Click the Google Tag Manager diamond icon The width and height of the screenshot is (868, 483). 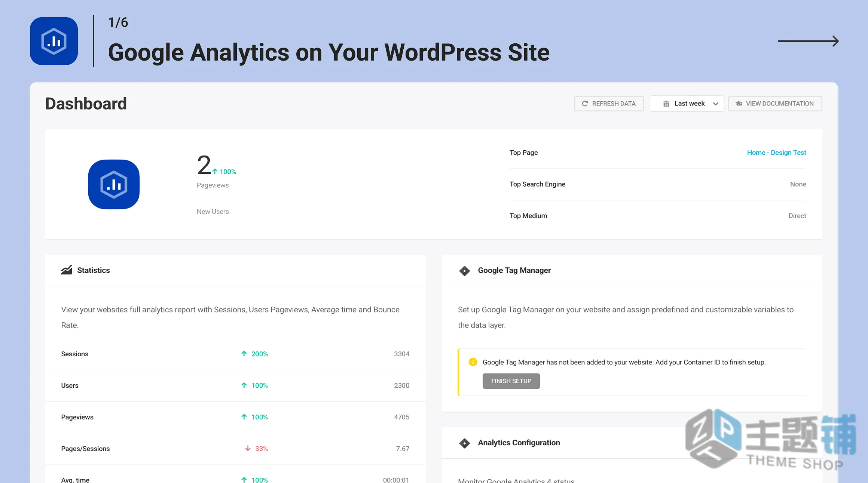coord(464,271)
